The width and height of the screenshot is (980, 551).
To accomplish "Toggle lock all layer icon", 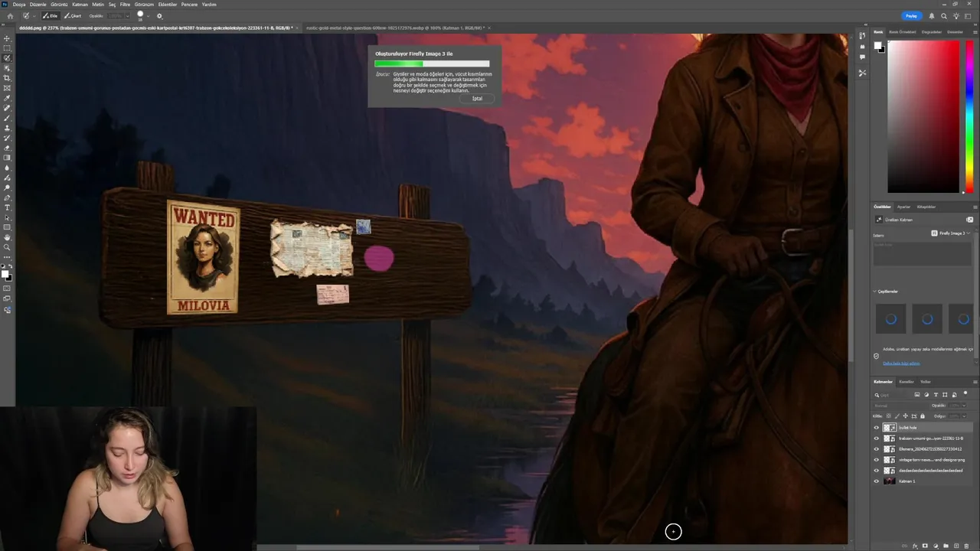I will point(923,416).
